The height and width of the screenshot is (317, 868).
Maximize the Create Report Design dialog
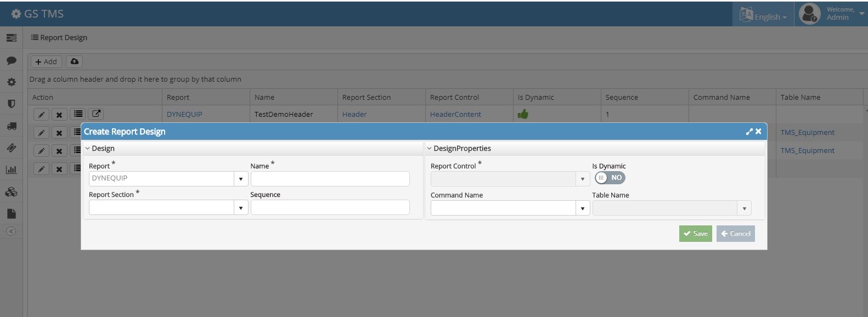pyautogui.click(x=749, y=132)
